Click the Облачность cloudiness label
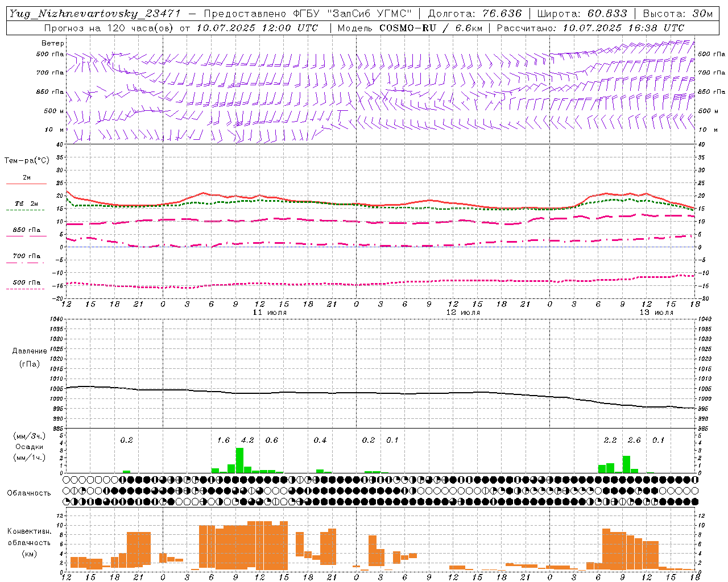Viewport: 728px width, 582px height. (29, 493)
